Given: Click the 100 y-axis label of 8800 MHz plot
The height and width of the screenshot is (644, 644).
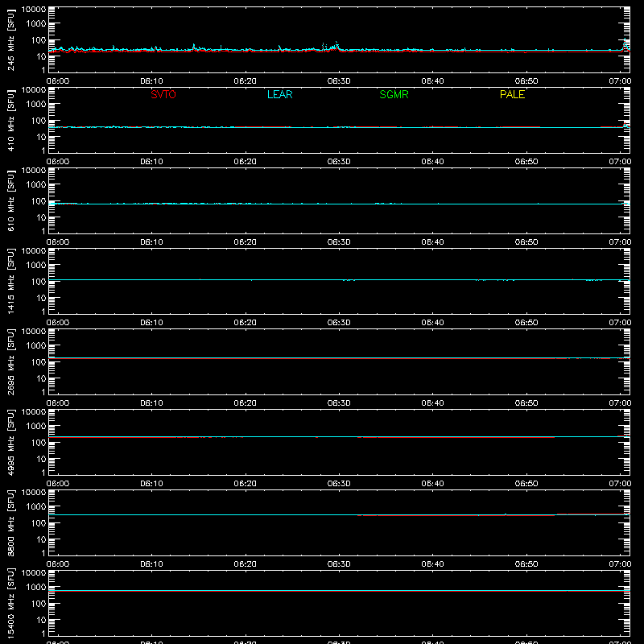Looking at the screenshot, I should (39, 522).
